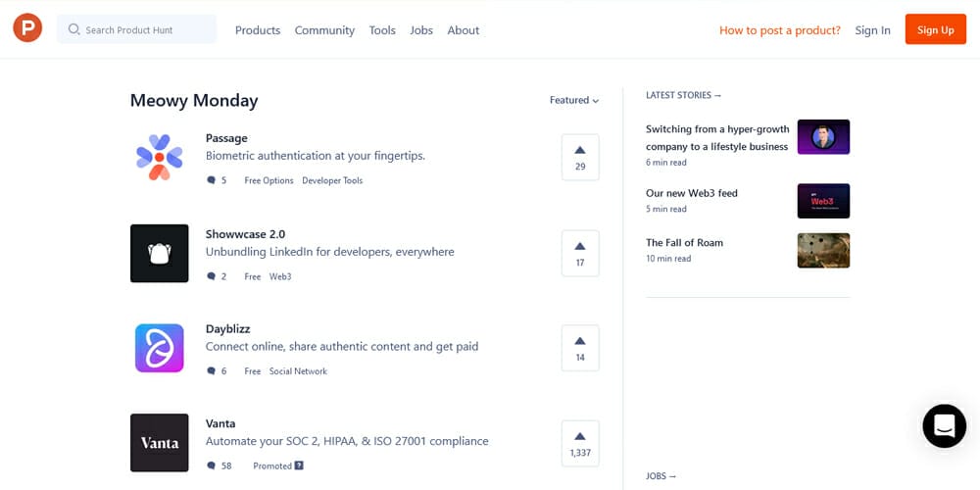Upvote Dayblizz with 14 votes

tap(580, 348)
